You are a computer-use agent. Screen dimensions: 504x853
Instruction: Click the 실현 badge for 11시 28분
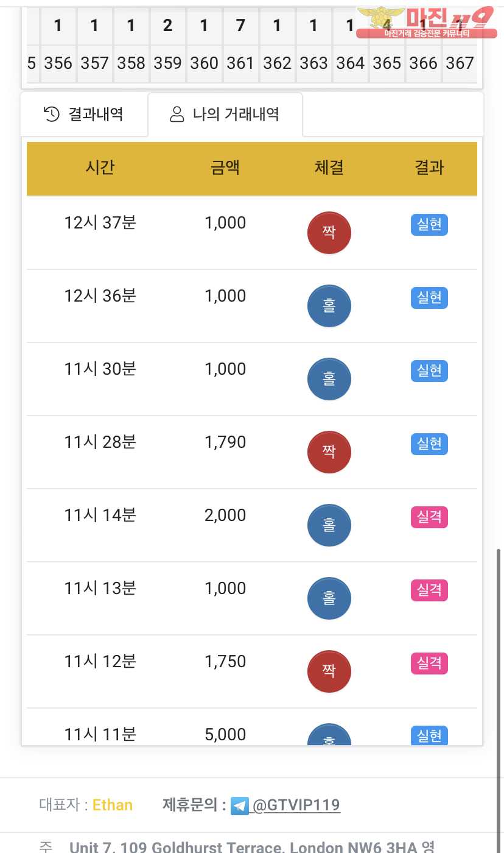(x=429, y=444)
